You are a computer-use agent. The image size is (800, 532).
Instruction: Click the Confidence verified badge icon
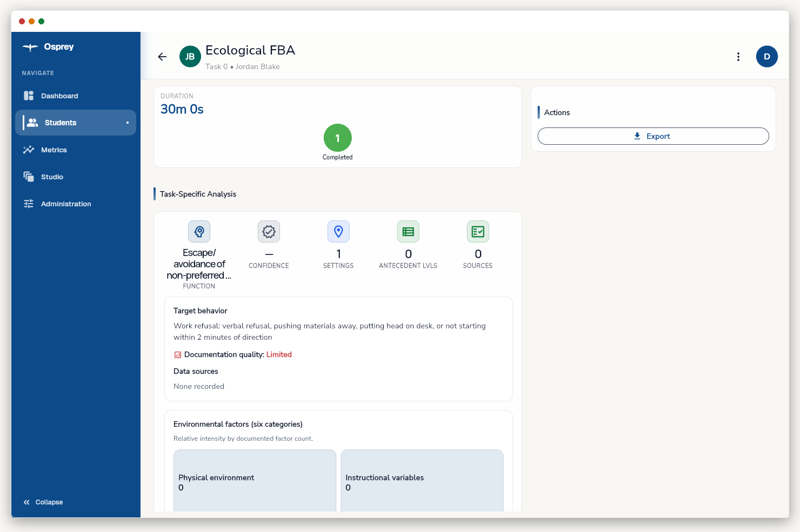(x=269, y=232)
